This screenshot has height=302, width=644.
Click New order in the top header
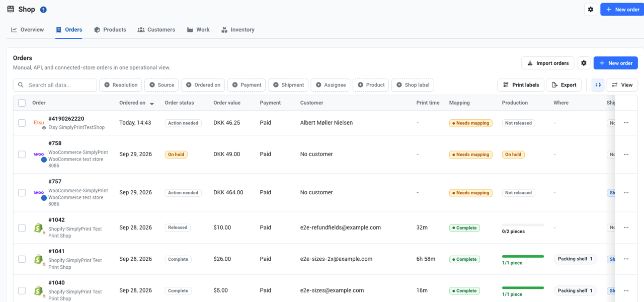(622, 10)
